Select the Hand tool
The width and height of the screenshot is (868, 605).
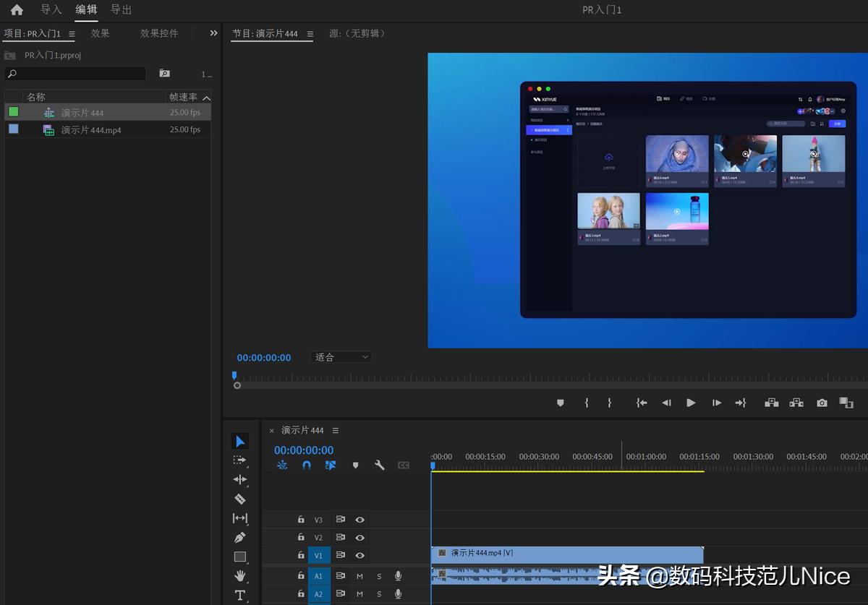pyautogui.click(x=240, y=575)
